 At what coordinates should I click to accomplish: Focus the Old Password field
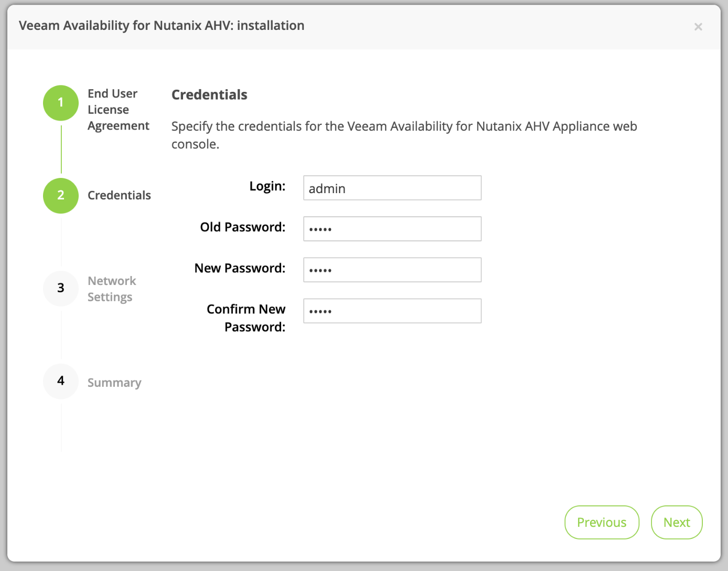392,229
